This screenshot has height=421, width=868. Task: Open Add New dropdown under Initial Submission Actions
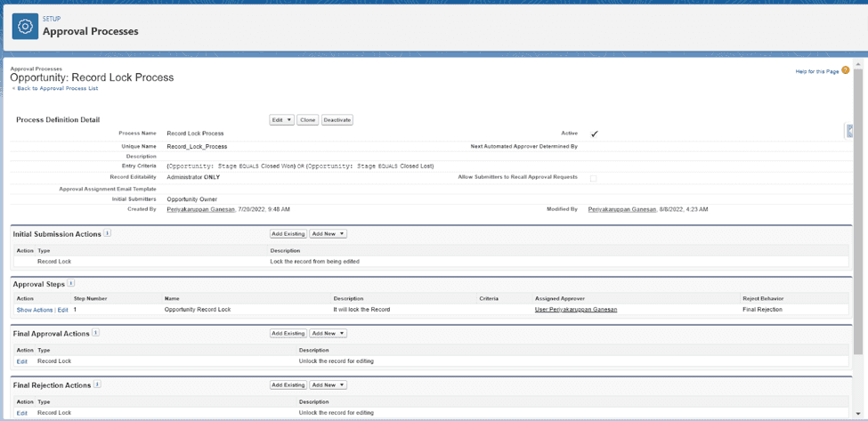[329, 234]
